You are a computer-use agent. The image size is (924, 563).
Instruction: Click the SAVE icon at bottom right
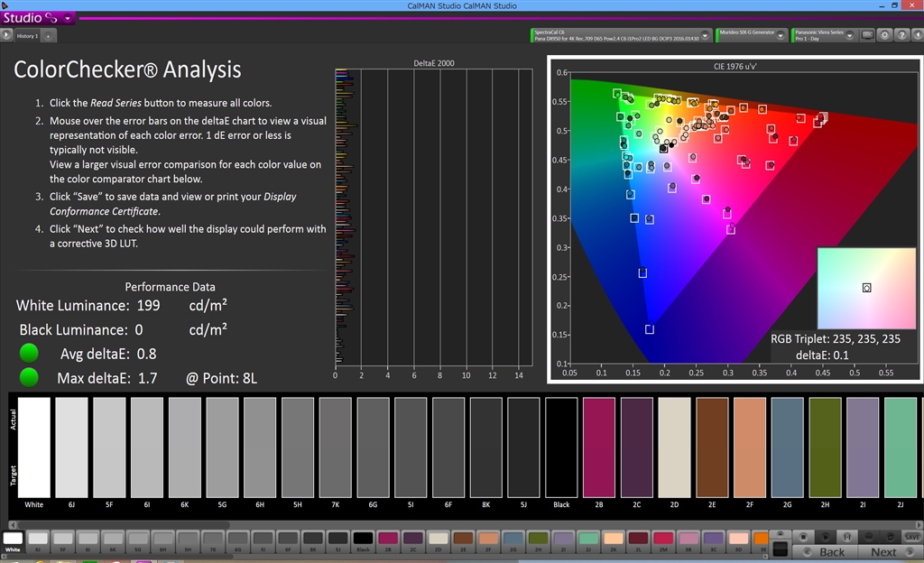click(x=912, y=536)
